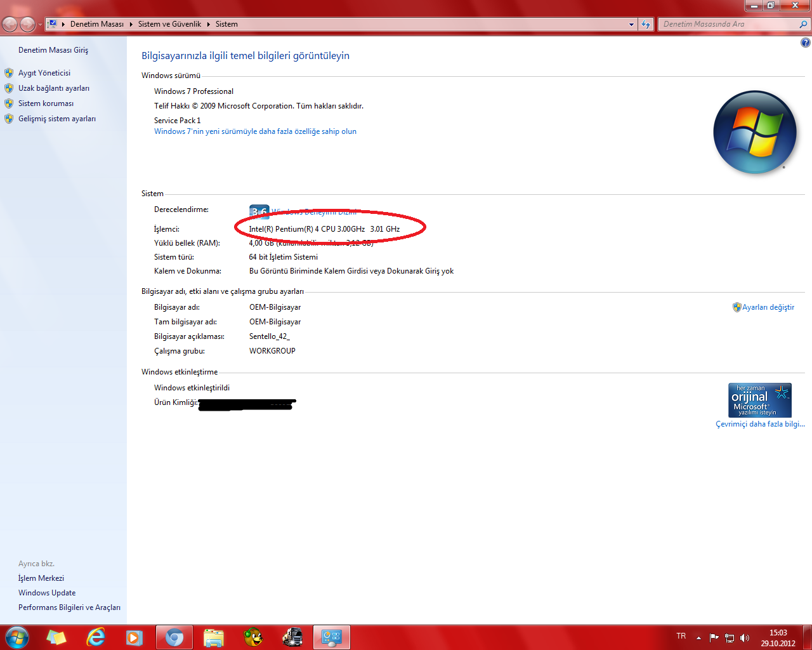
Task: Click the Tam bilgisayar adı value OEM-Bilgisayar
Action: [275, 322]
